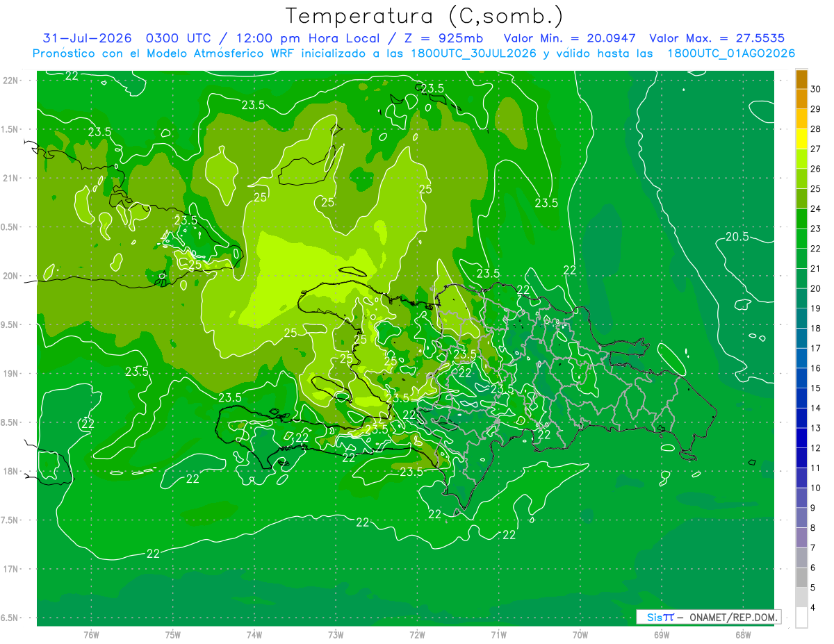This screenshot has height=644, width=834.
Task: Pick the legend swatch between 11 and 12
Action: pyautogui.click(x=801, y=458)
